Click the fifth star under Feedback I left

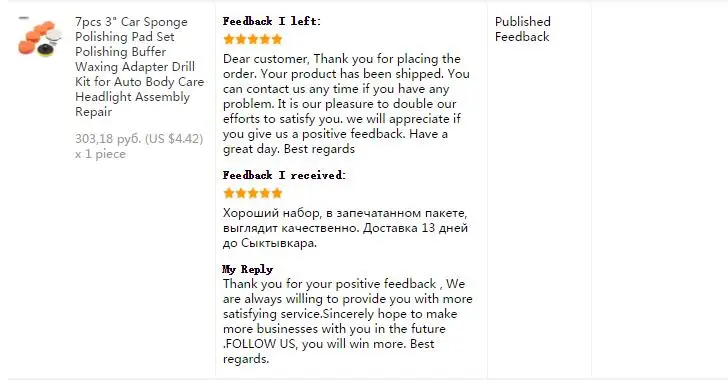tap(277, 39)
